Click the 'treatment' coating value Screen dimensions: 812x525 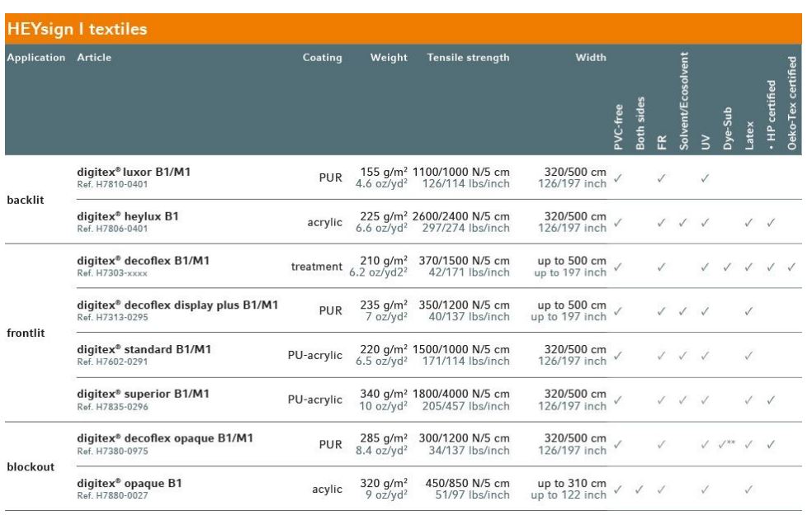[x=316, y=267]
